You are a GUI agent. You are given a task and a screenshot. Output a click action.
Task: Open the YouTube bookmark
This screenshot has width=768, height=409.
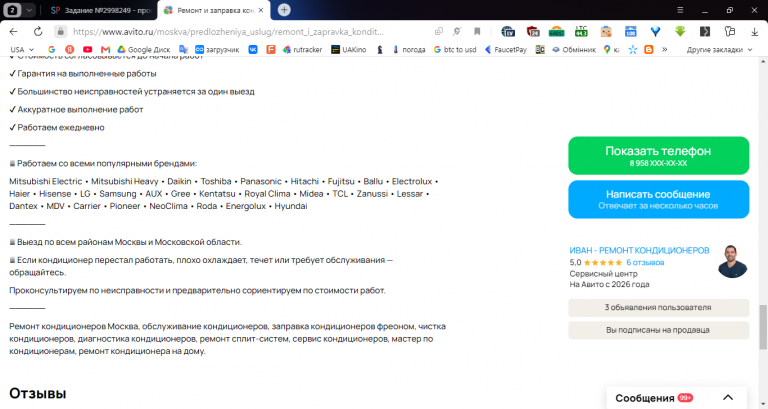pyautogui.click(x=87, y=49)
